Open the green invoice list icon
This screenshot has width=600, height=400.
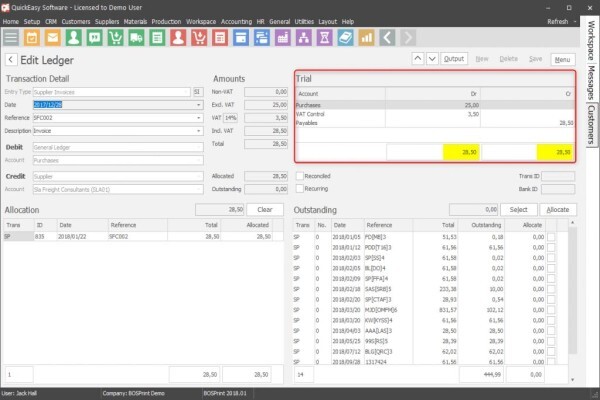[157, 38]
